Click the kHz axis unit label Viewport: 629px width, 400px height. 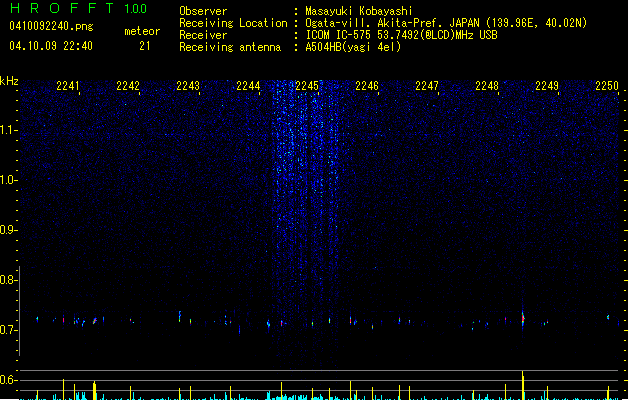[9, 81]
